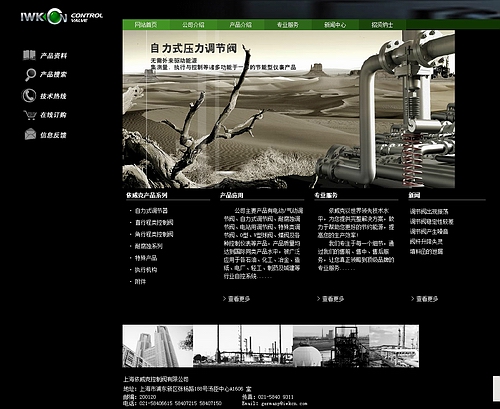Click the magnifier icon beside 产品搜索
The image size is (500, 409).
[x=30, y=74]
